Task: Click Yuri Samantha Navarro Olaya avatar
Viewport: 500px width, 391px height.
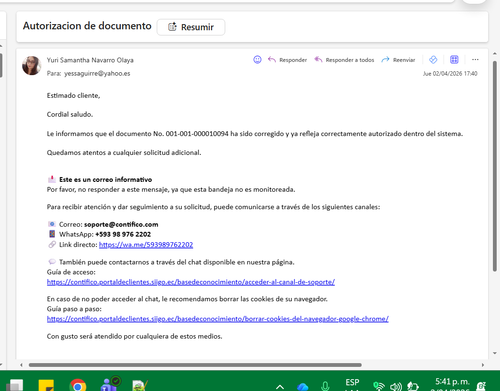Action: 32,66
